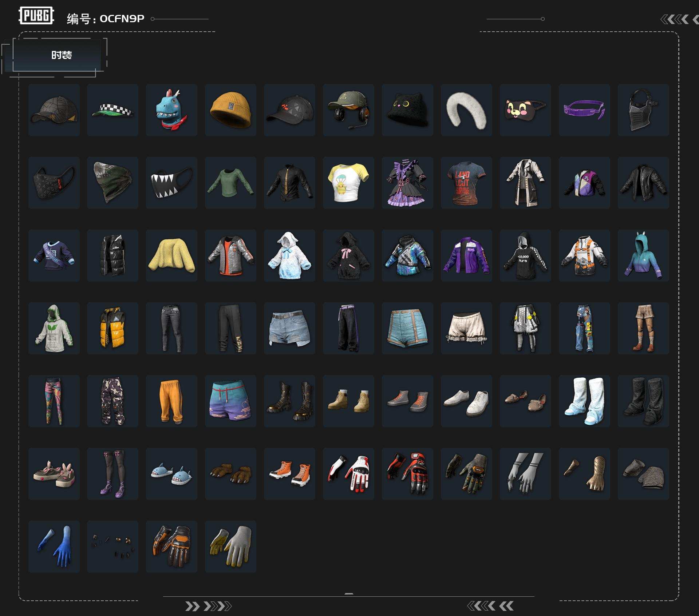
Task: Select the shark teeth face mask
Action: (x=171, y=183)
